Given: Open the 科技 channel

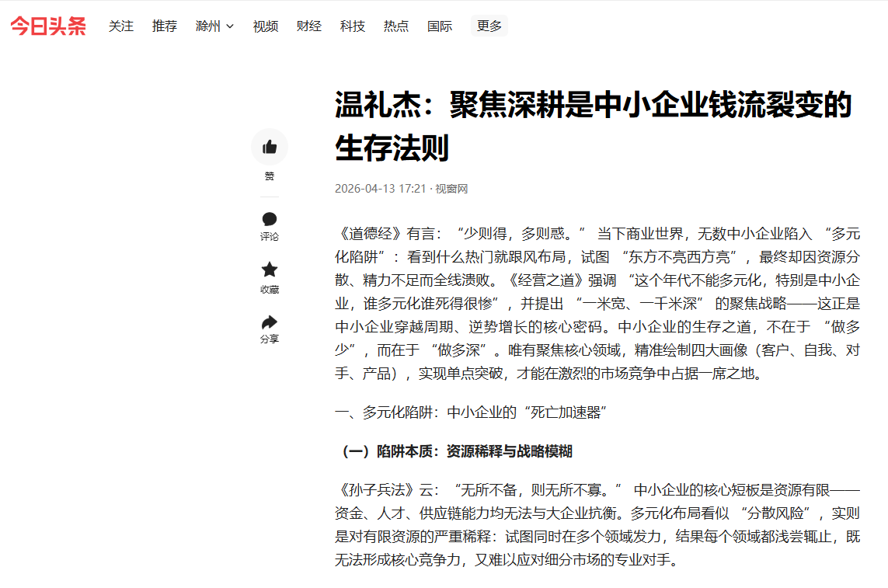Looking at the screenshot, I should (352, 25).
